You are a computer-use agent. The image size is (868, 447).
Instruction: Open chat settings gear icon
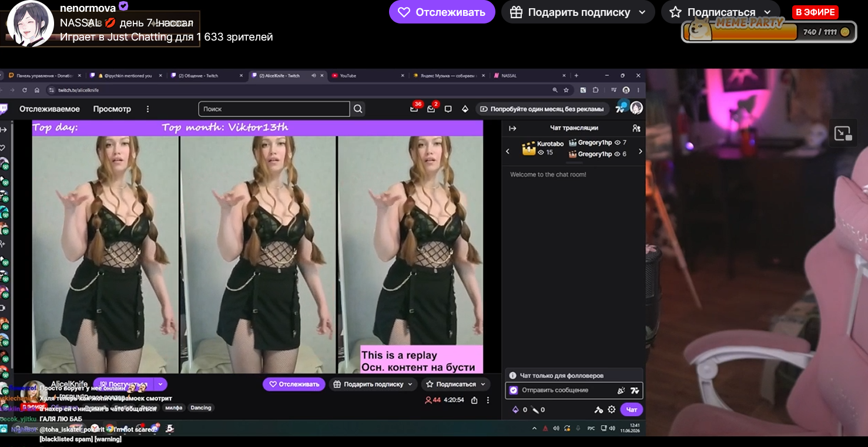(x=612, y=409)
